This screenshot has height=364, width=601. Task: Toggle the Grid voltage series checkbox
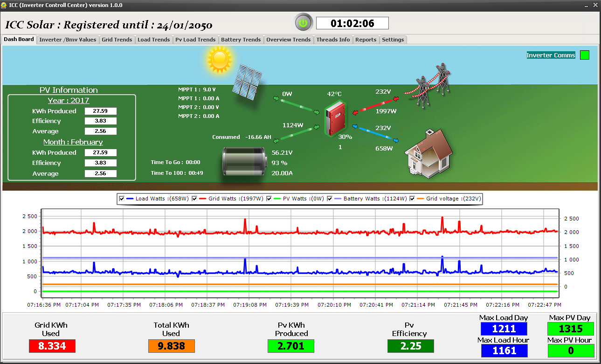click(412, 199)
